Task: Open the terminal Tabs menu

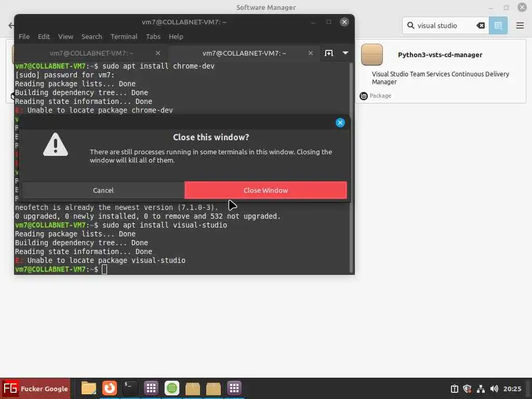Action: 153,37
